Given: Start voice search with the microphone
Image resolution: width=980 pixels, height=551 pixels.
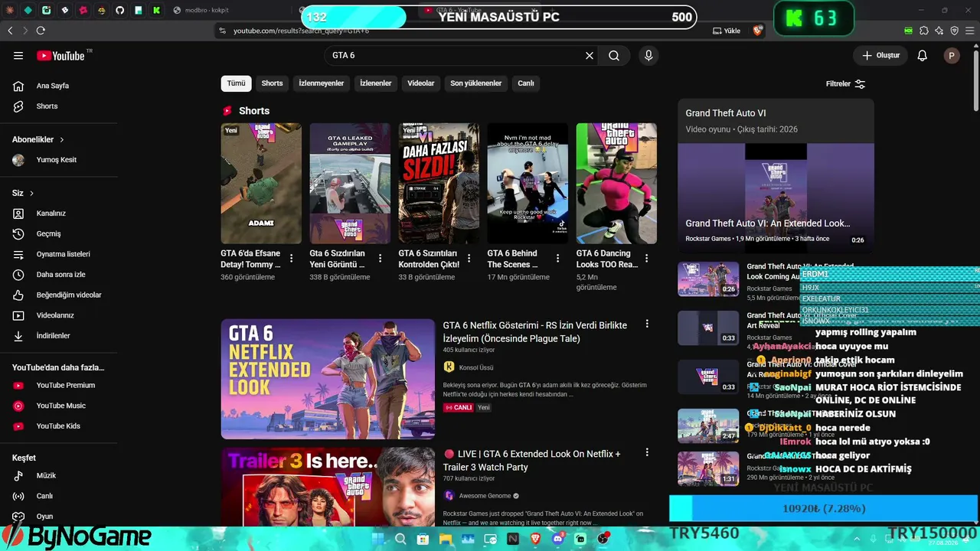Looking at the screenshot, I should tap(648, 55).
